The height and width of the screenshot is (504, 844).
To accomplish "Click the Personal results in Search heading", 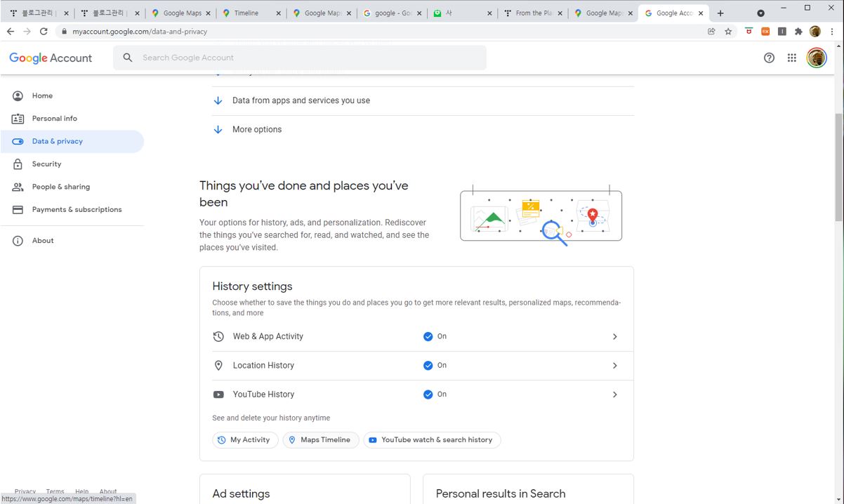I will pyautogui.click(x=501, y=494).
